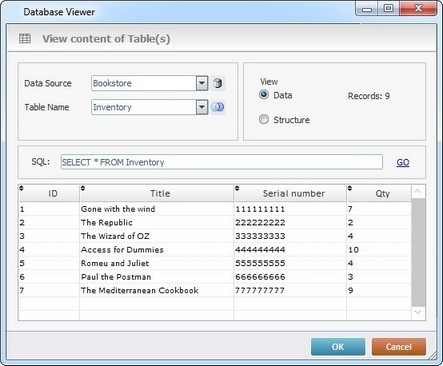Open the Table Name dropdown arrow
The image size is (443, 366).
click(x=202, y=107)
